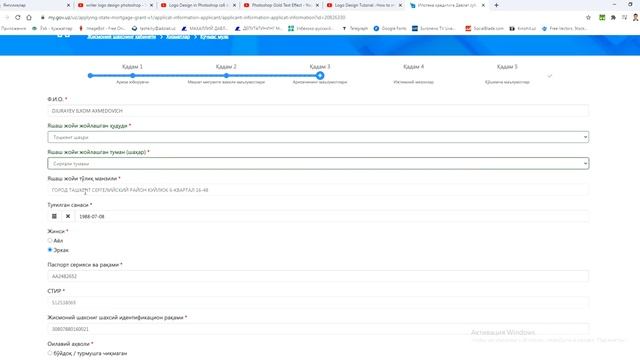Click the active Қадам 3 step marker
This screenshot has width=640, height=360.
[320, 76]
